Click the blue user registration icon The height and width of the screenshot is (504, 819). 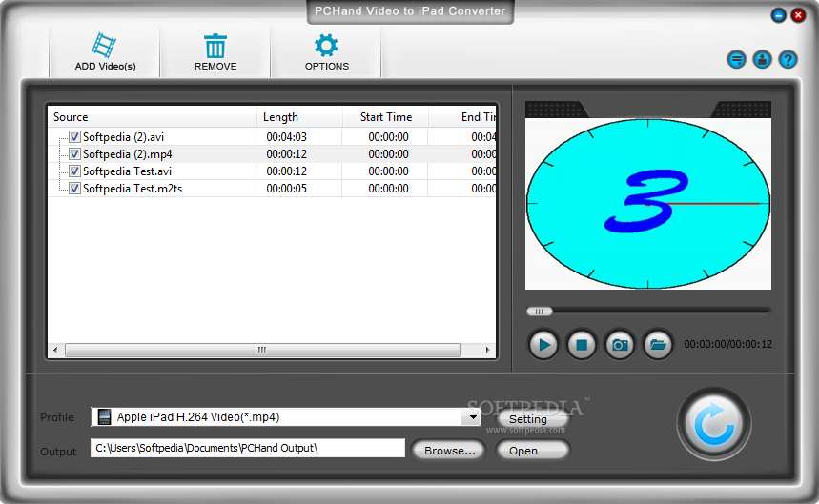click(x=762, y=60)
